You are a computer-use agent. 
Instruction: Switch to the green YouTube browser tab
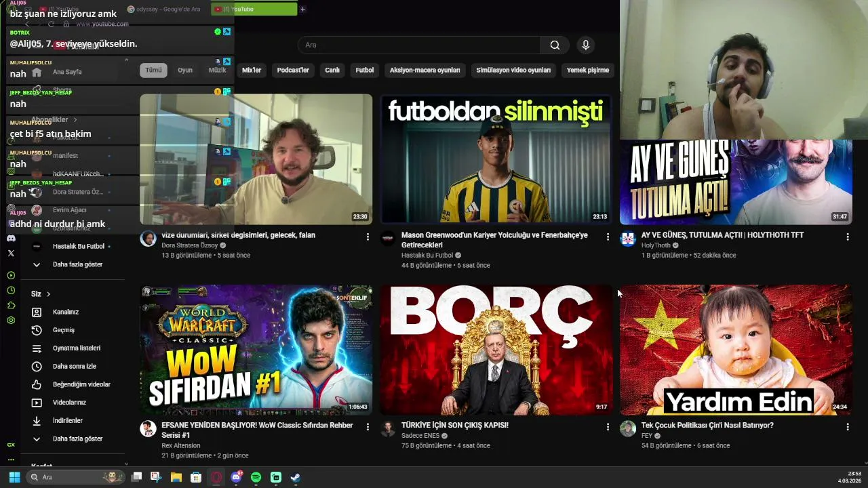tap(254, 9)
